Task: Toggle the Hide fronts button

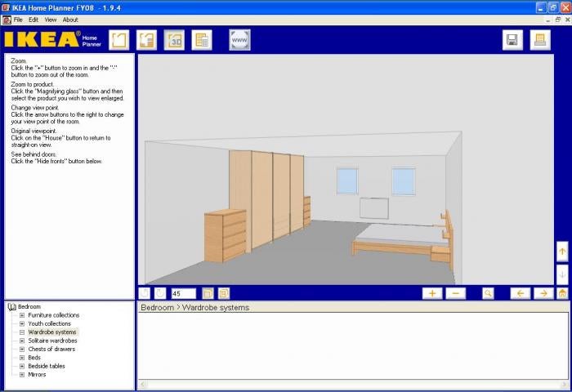Action: [208, 293]
